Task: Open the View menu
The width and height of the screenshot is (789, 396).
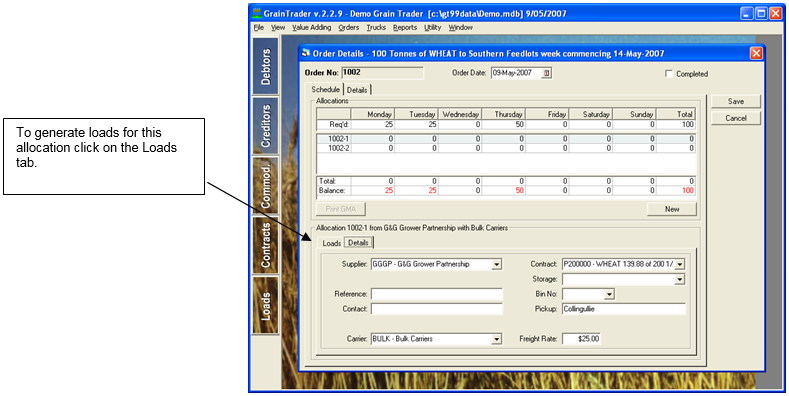Action: click(278, 28)
